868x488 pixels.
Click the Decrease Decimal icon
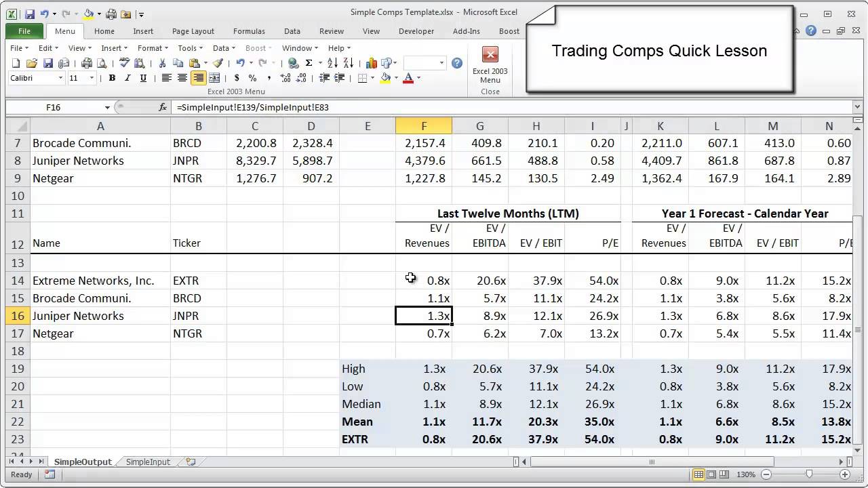click(x=301, y=78)
